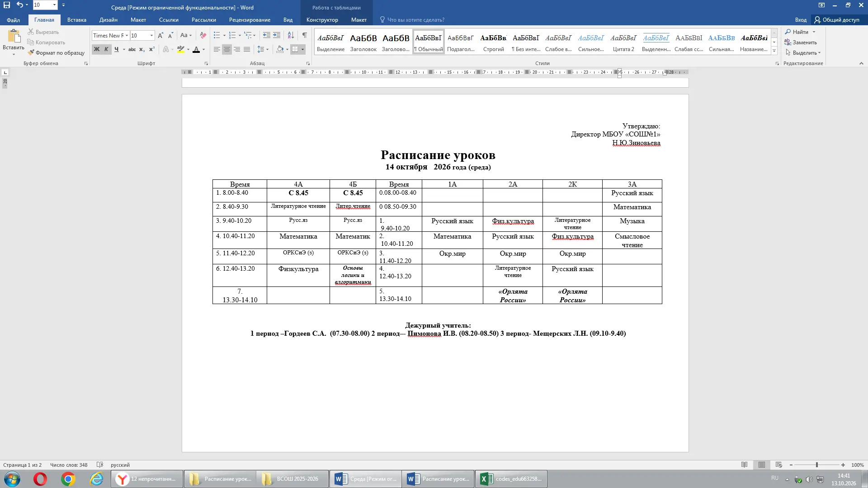Viewport: 868px width, 488px height.
Task: Toggle Italic (К) formatting
Action: tap(106, 49)
